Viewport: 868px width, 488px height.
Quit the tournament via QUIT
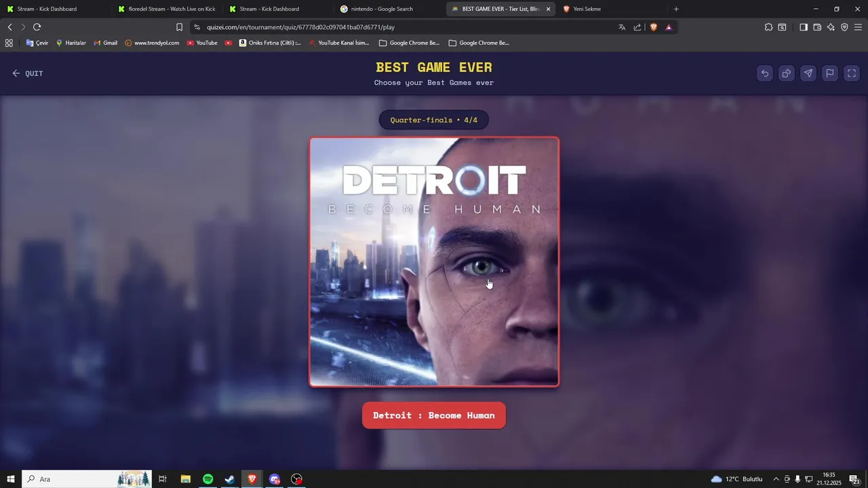(x=28, y=73)
